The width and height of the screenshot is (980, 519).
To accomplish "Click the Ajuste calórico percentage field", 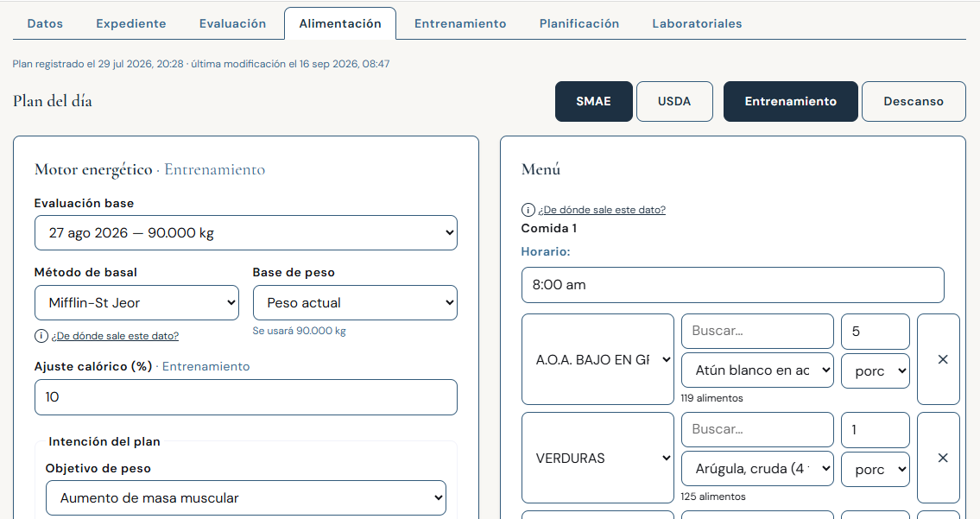I will tap(245, 397).
